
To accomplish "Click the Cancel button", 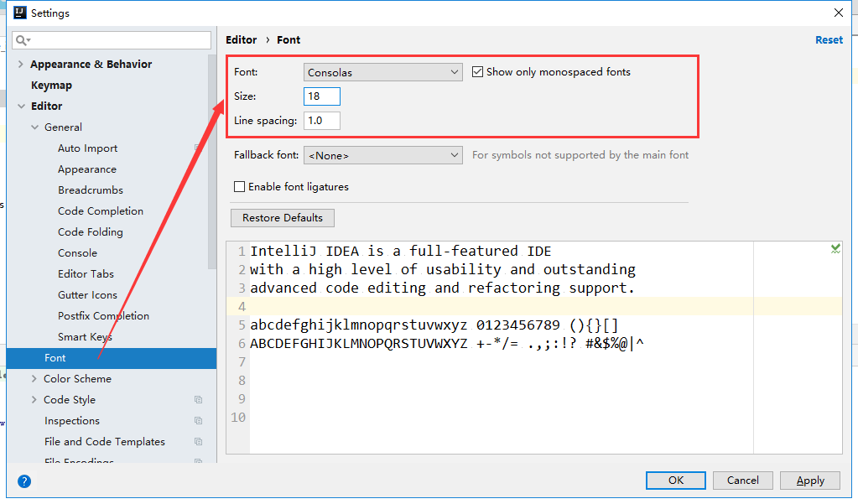I will click(742, 480).
